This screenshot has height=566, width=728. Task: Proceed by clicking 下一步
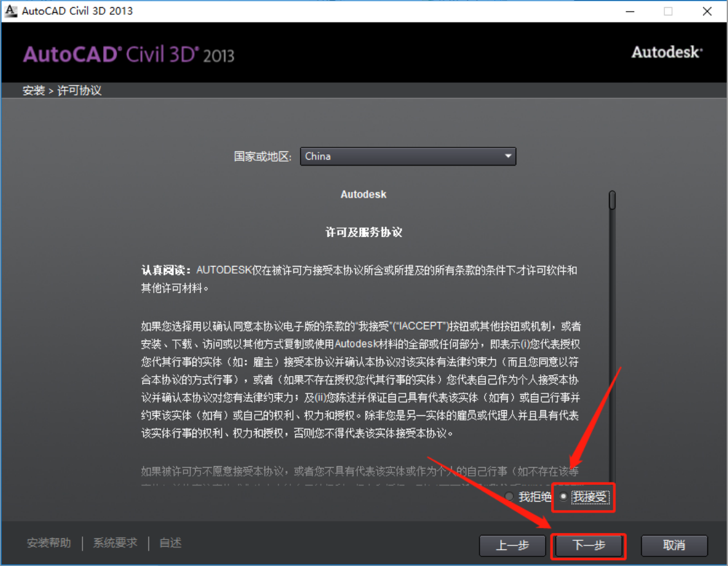[589, 545]
